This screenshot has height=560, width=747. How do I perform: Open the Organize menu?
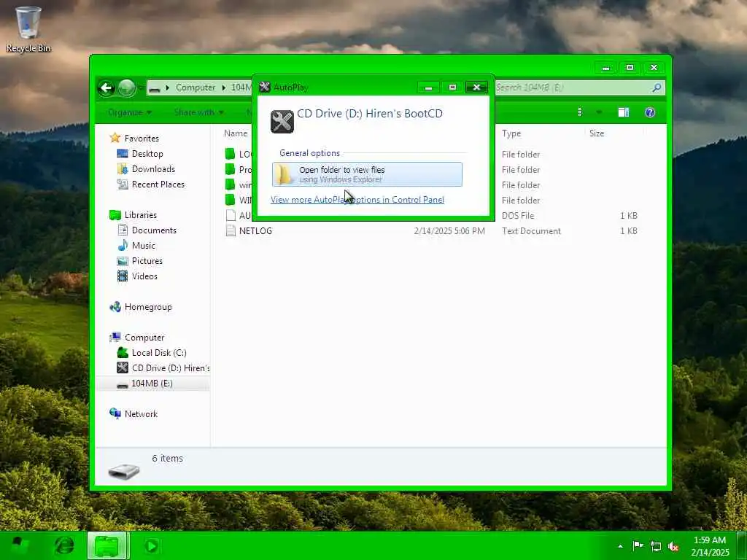point(129,112)
